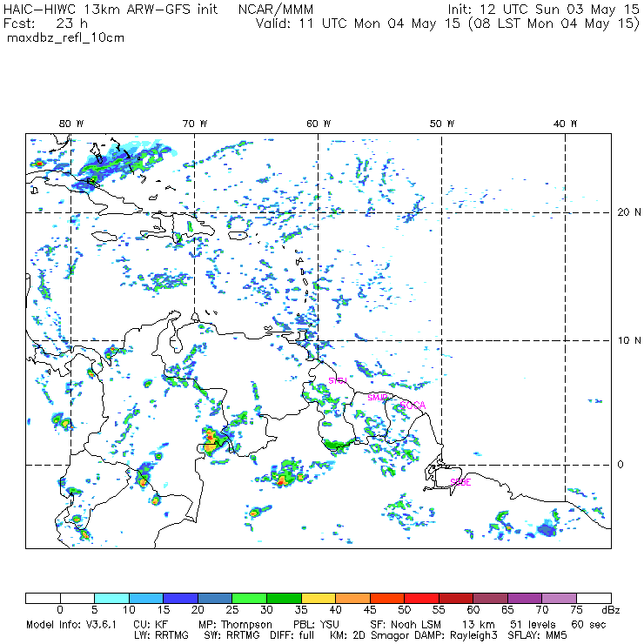Click the "Fcst: 23 h" forecast hour text
This screenshot has height=644, width=644.
pos(45,23)
